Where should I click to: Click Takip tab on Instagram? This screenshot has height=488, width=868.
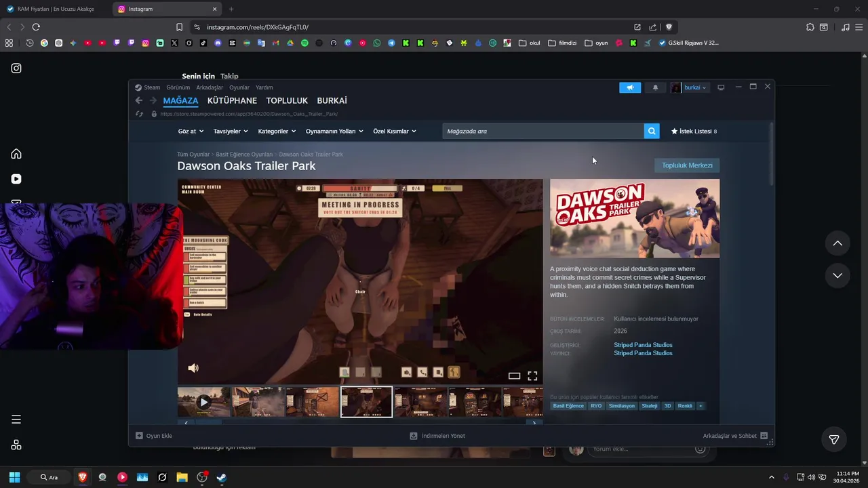(229, 76)
